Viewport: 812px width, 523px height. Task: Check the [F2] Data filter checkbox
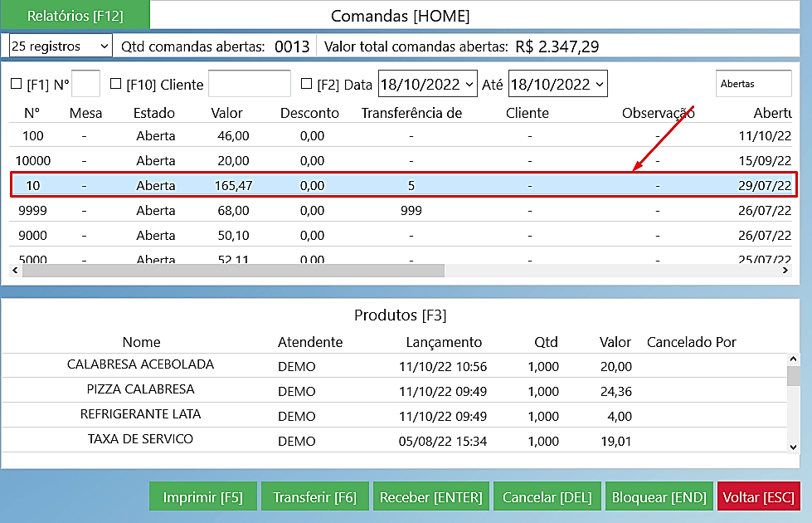[306, 84]
